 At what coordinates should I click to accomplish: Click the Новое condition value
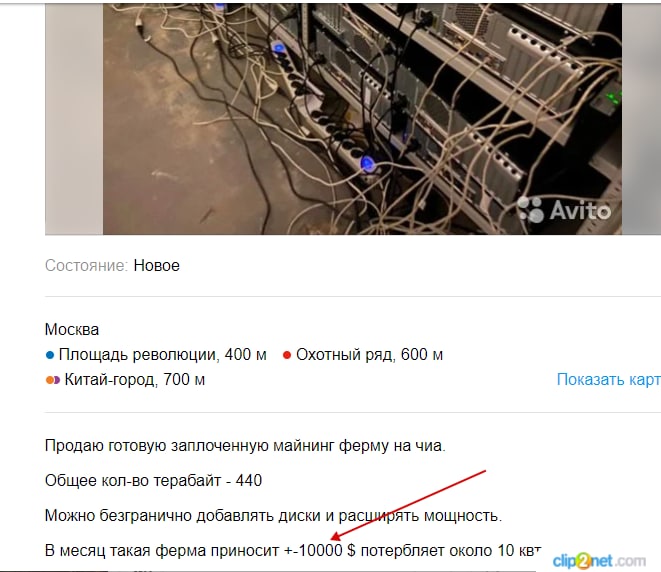point(156,266)
